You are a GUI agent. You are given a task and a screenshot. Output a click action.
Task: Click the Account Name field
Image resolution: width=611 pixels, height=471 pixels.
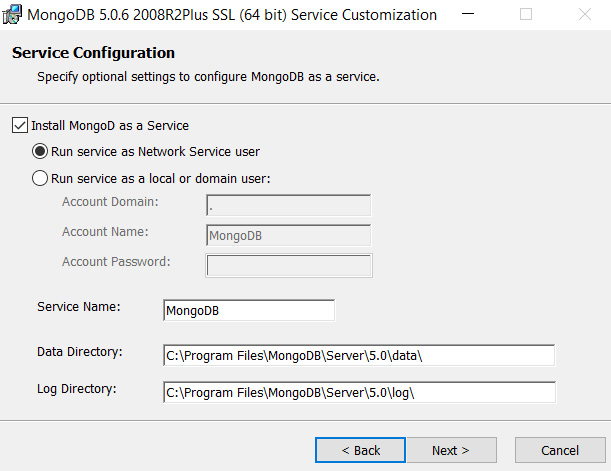point(288,235)
